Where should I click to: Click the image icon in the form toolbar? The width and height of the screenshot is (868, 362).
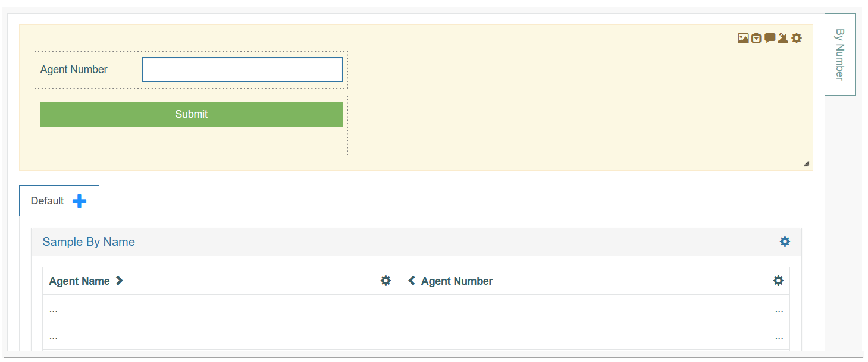pyautogui.click(x=743, y=39)
